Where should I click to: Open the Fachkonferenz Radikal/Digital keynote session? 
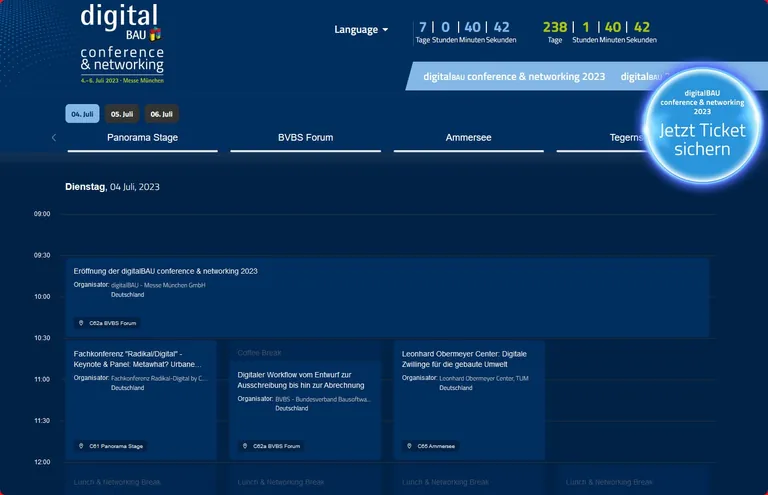[139, 359]
